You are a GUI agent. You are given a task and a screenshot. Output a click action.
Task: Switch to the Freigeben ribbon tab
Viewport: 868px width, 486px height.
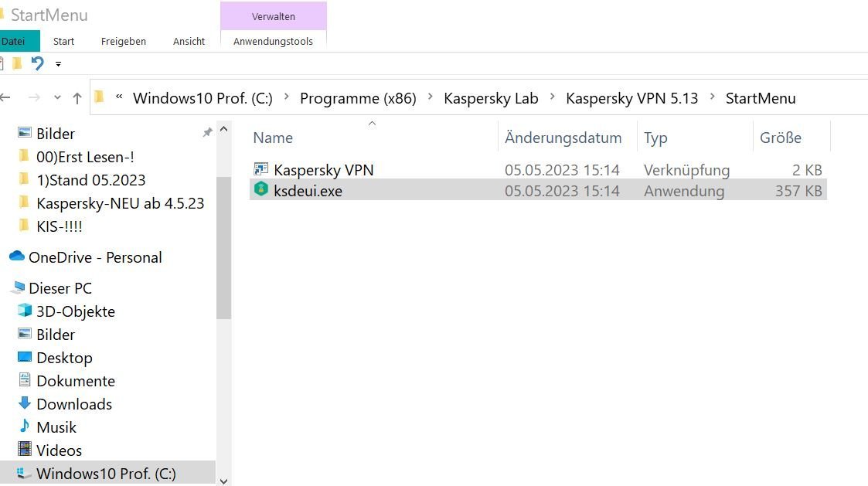tap(124, 42)
